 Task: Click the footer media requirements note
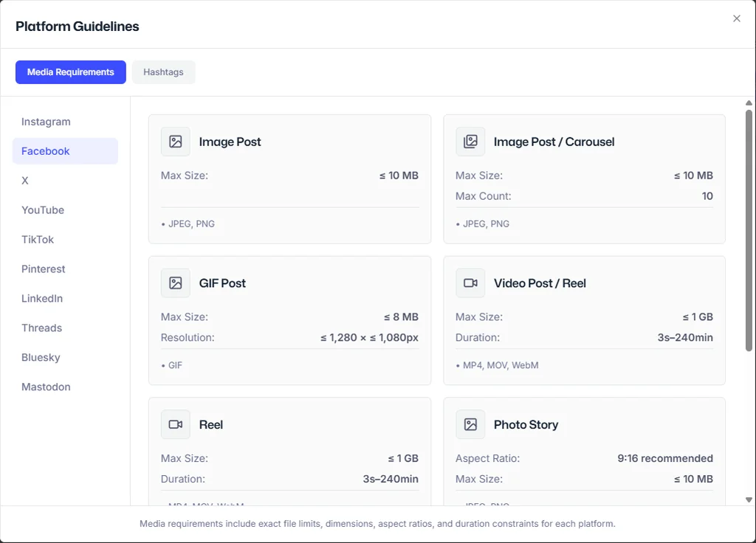(377, 524)
